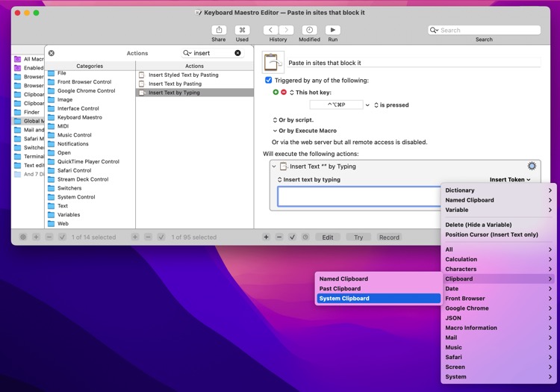Select the Finder macro group
The height and width of the screenshot is (392, 560).
[x=28, y=112]
